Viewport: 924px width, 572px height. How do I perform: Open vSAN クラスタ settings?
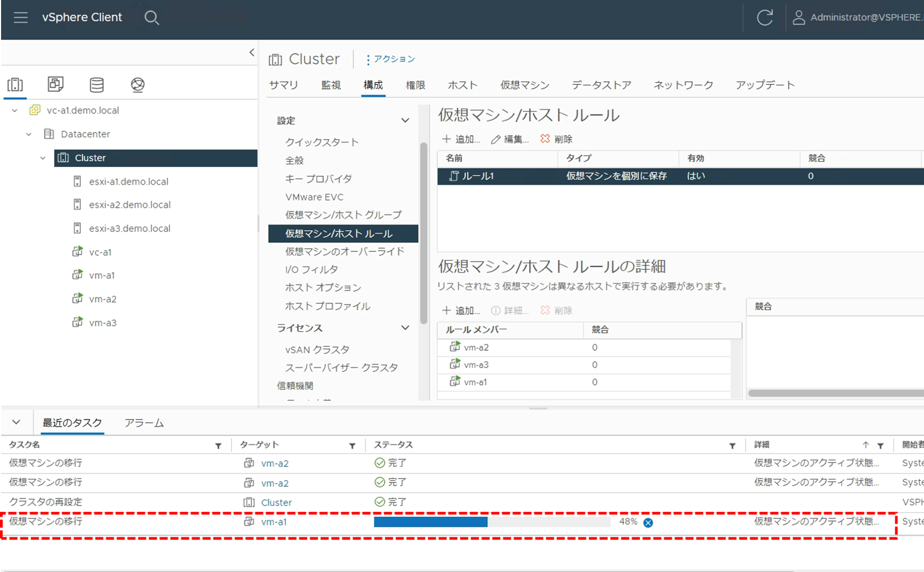click(317, 350)
